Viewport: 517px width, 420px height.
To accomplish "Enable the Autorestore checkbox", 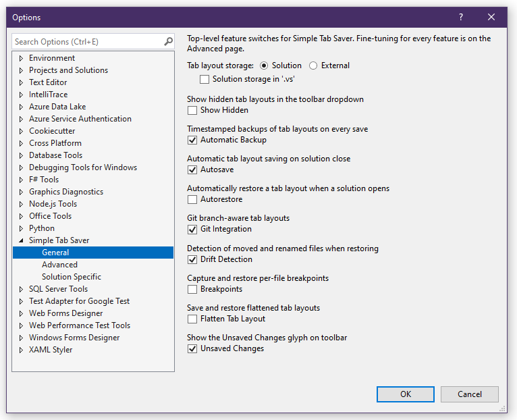I will pos(192,199).
